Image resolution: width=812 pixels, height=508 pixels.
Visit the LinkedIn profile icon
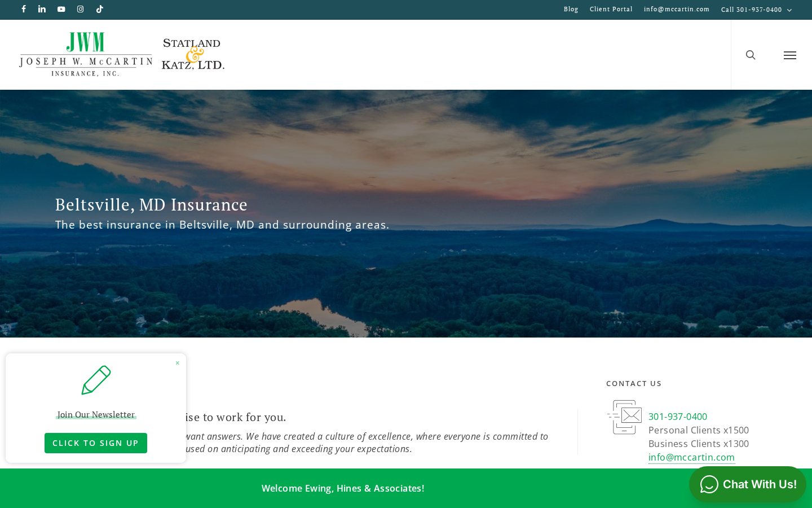[42, 9]
